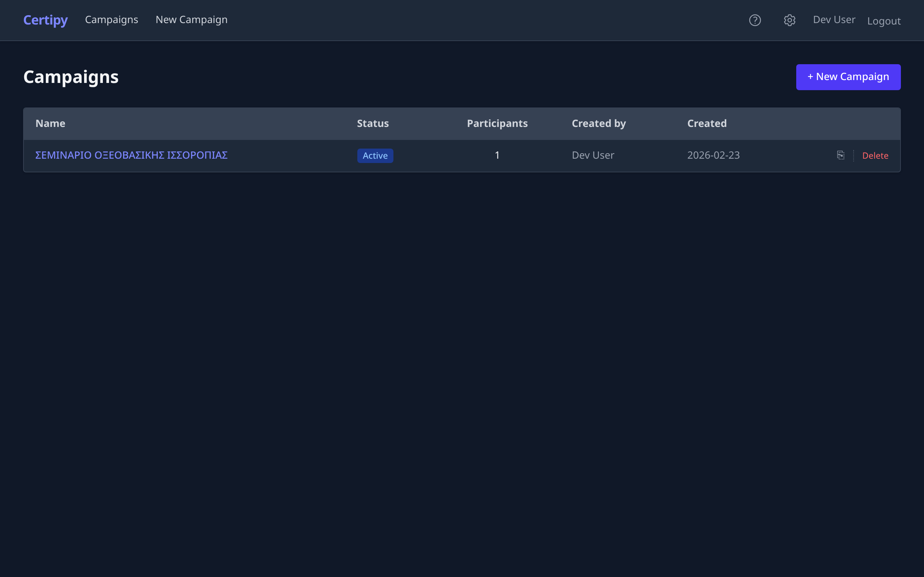Open New Campaign from the navigation bar
The width and height of the screenshot is (924, 577).
click(x=191, y=19)
